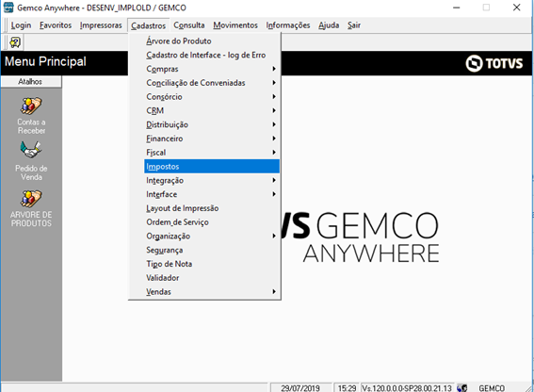Viewport: 534px width, 392px height.
Task: Open the Consulta menu
Action: click(189, 25)
